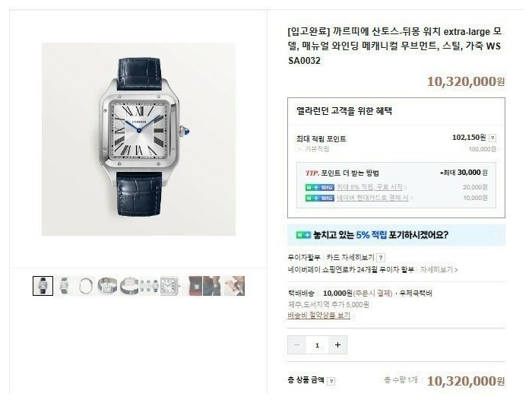Select fourth thumbnail of angled watch

pos(107,286)
